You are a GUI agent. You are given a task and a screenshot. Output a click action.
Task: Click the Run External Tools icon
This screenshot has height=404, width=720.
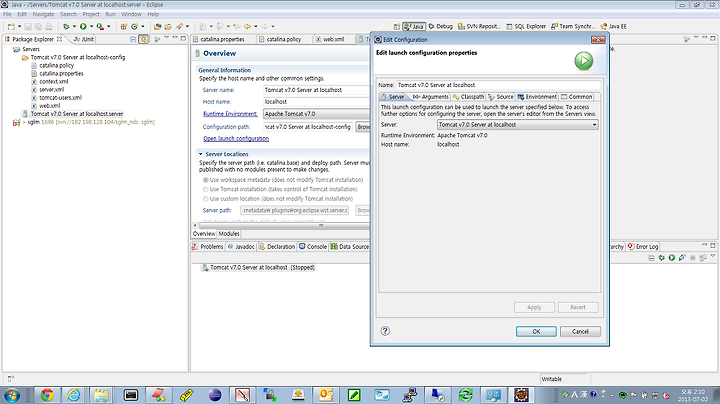100,27
